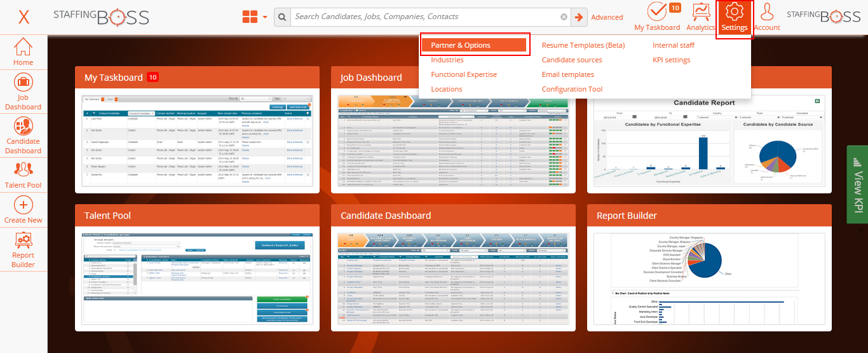Click the Talent Pool tile header
The height and width of the screenshot is (353, 868).
197,215
